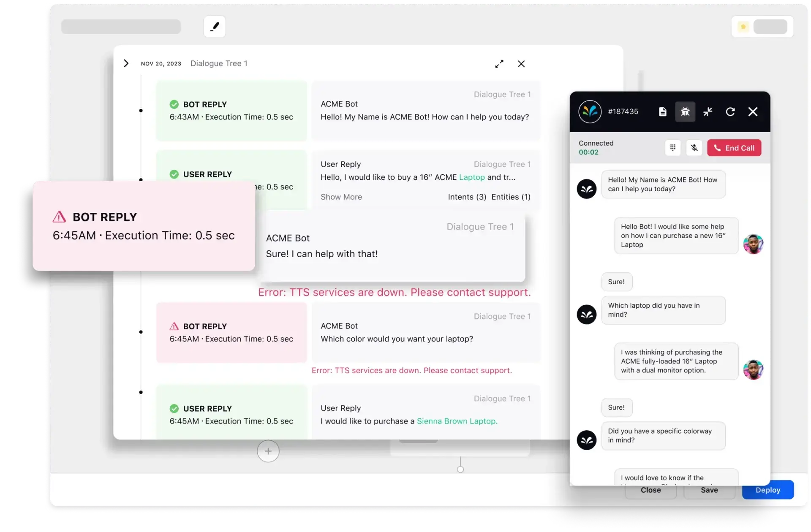
Task: Toggle green checkmark on USER REPLY node
Action: (174, 174)
